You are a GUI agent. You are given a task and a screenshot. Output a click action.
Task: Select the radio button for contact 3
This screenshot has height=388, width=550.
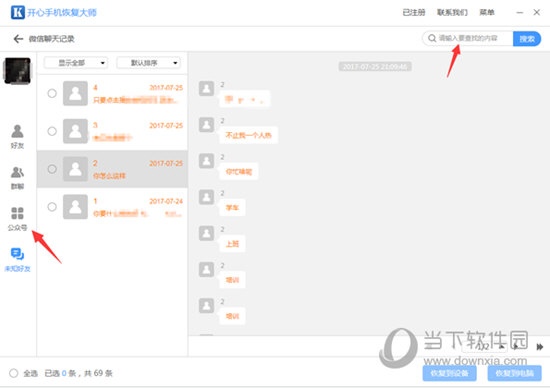coord(52,131)
